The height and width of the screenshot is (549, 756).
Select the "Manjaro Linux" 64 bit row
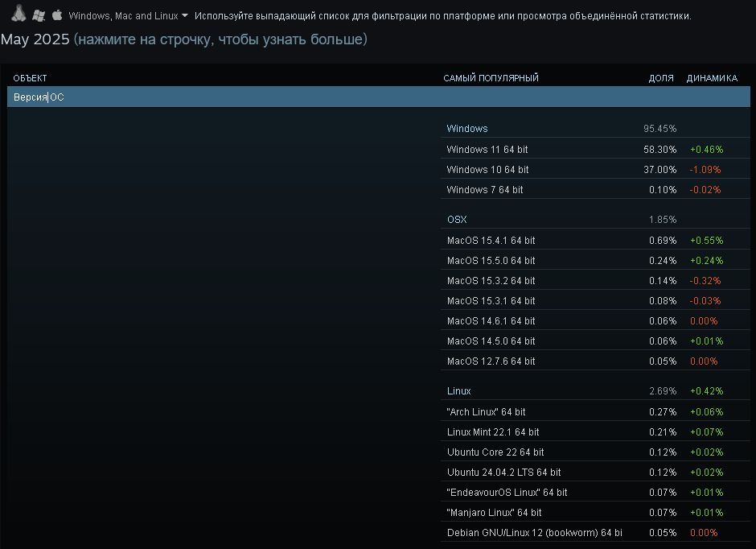pyautogui.click(x=595, y=512)
